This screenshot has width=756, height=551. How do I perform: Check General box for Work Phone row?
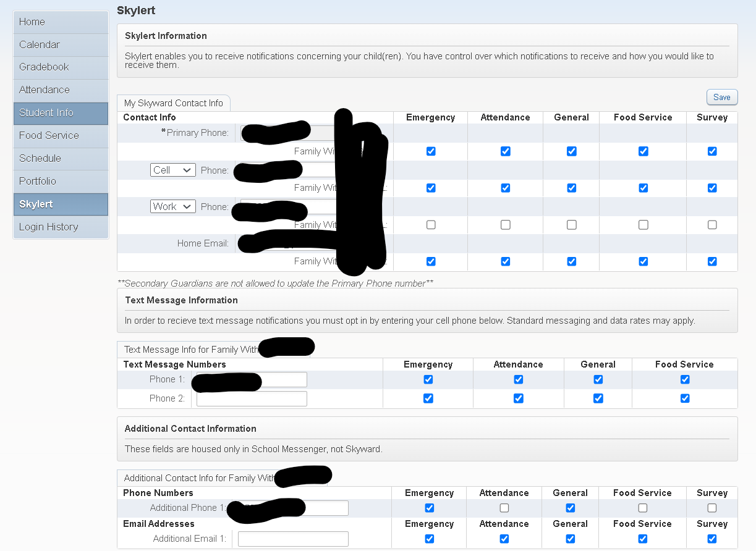(x=572, y=225)
